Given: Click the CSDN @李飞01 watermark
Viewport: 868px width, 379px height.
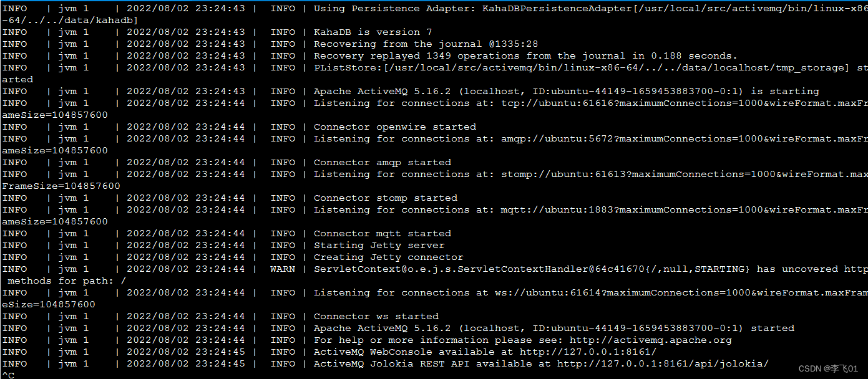Looking at the screenshot, I should (829, 368).
